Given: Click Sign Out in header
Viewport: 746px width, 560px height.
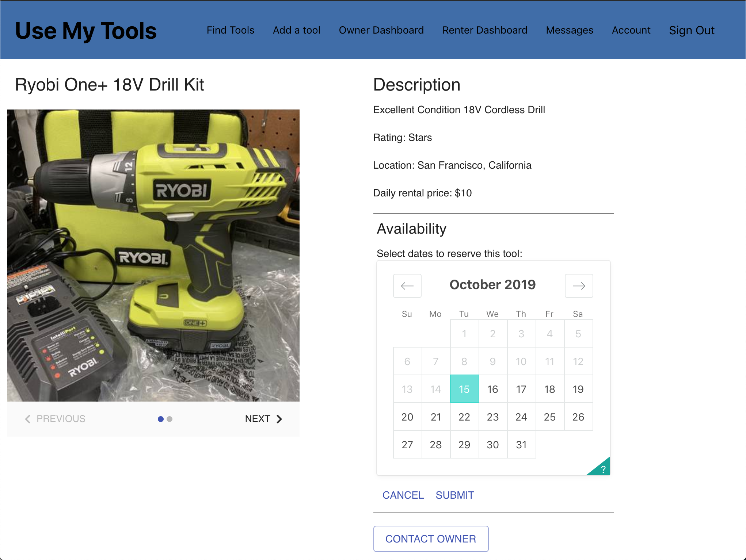Looking at the screenshot, I should point(691,30).
